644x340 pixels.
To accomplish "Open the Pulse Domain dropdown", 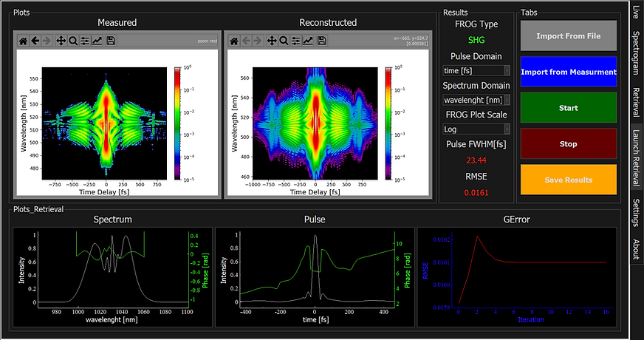I will (476, 70).
